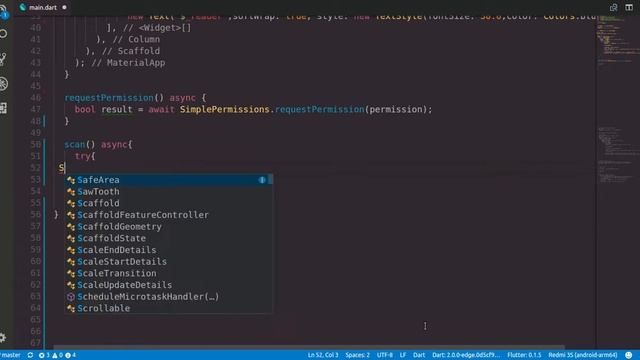Click the function icon beside ScheduleMicrotaskHandler
The height and width of the screenshot is (360, 640).
tap(71, 297)
